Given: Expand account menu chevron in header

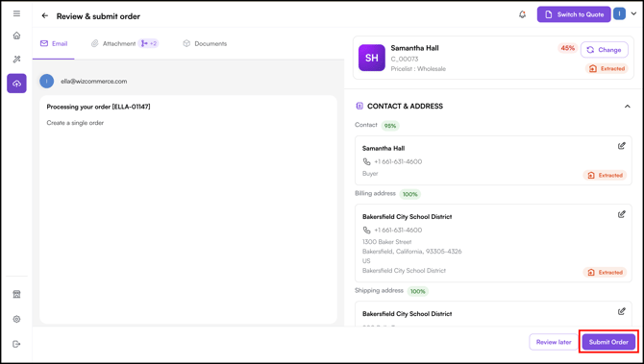Looking at the screenshot, I should 633,14.
